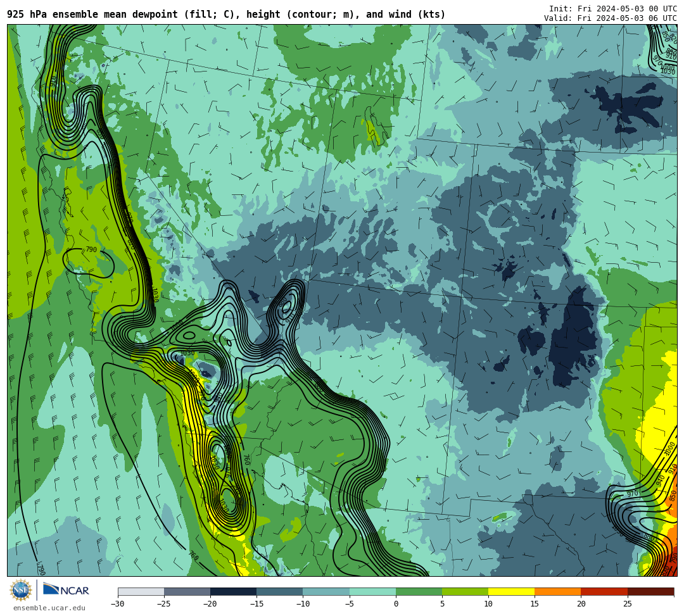The height and width of the screenshot is (616, 684).
Task: Click the -30 to -25 colorbar swatch
Action: [x=141, y=591]
